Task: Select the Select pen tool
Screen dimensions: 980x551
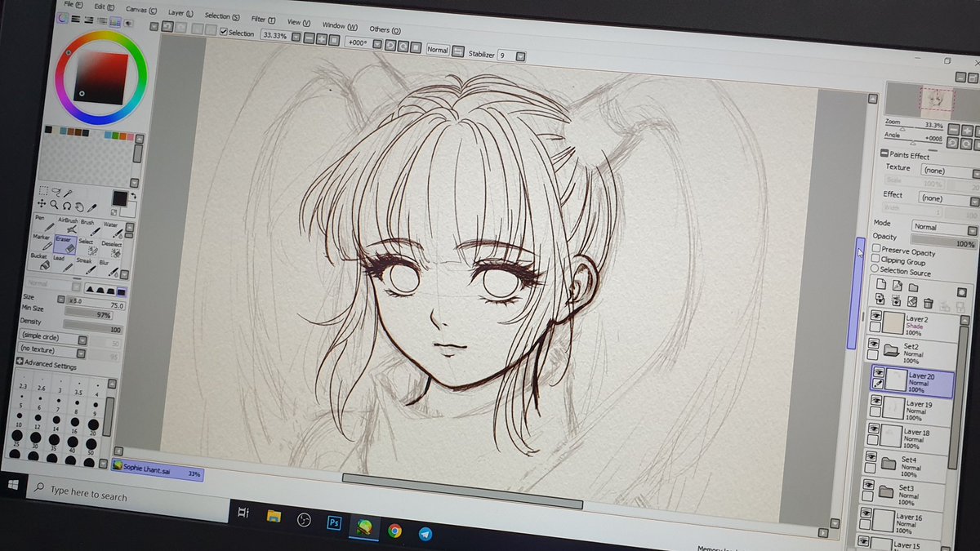Action: pyautogui.click(x=87, y=247)
